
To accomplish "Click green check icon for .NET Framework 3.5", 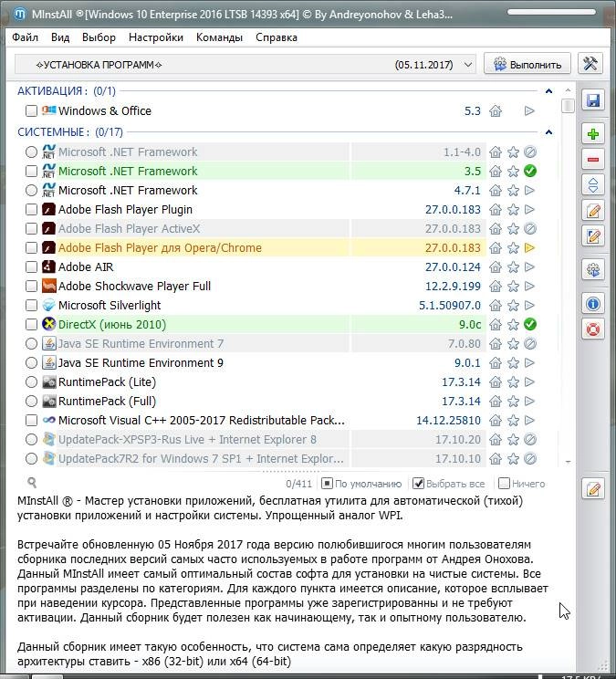I will pos(530,171).
